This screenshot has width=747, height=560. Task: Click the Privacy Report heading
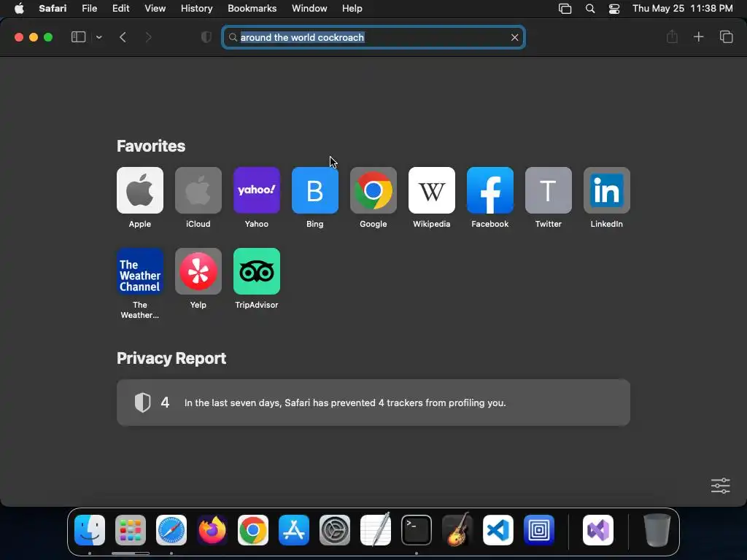click(171, 358)
